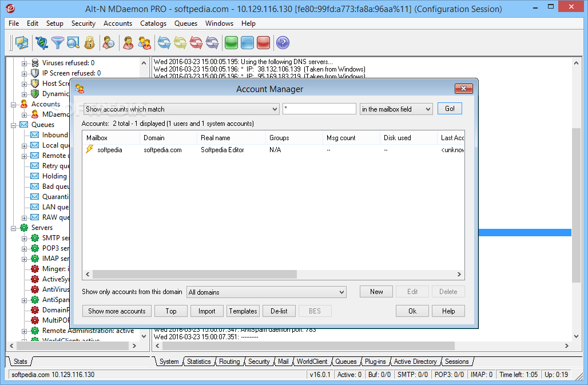Click the New account button
Image resolution: width=588 pixels, height=385 pixels.
(x=376, y=292)
